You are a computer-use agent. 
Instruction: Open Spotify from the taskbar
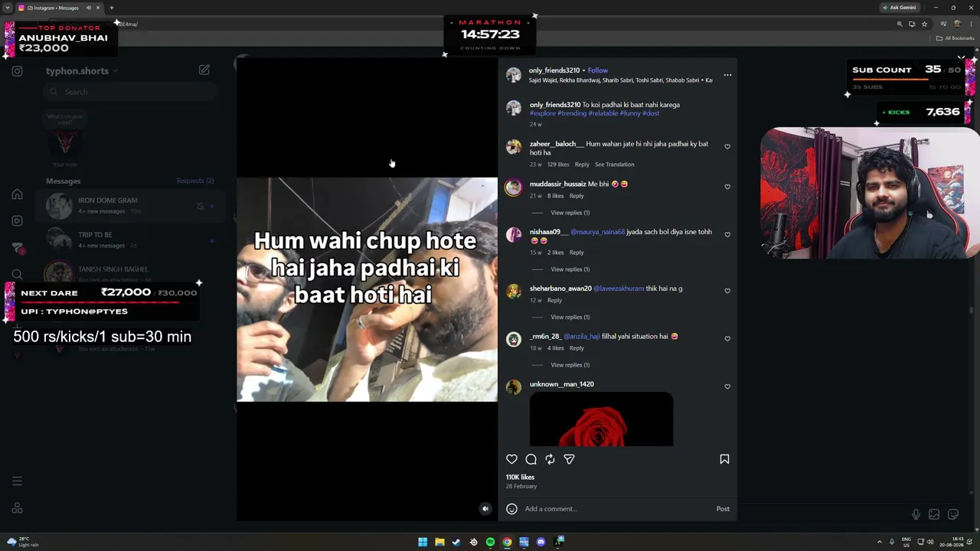tap(490, 542)
